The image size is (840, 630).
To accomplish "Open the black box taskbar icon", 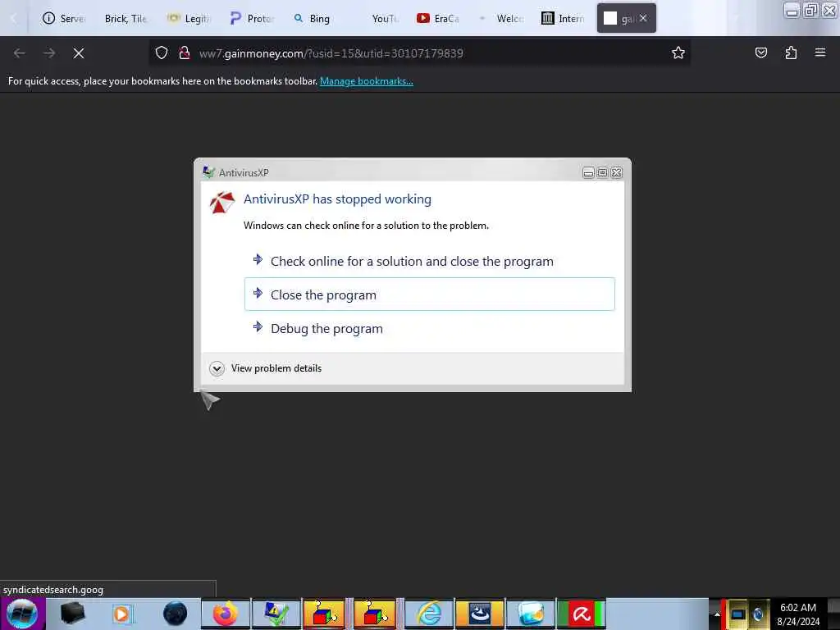I will (x=72, y=614).
